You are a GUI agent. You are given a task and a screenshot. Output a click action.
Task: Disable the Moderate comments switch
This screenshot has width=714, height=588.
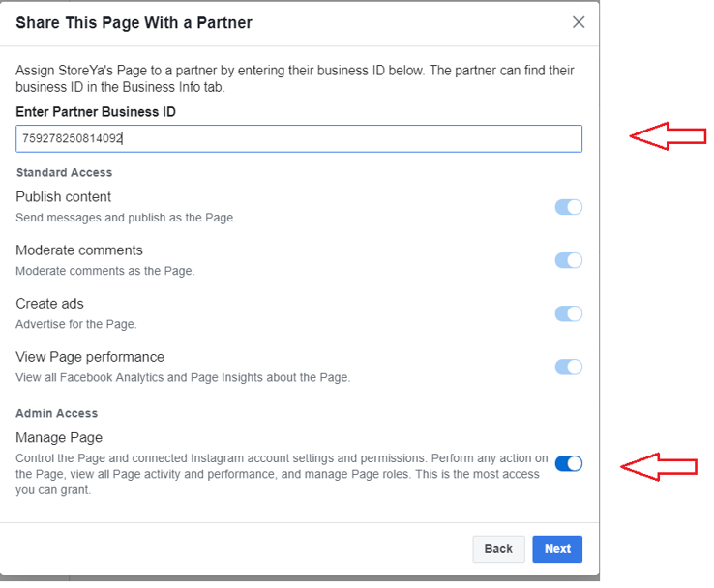pyautogui.click(x=568, y=260)
